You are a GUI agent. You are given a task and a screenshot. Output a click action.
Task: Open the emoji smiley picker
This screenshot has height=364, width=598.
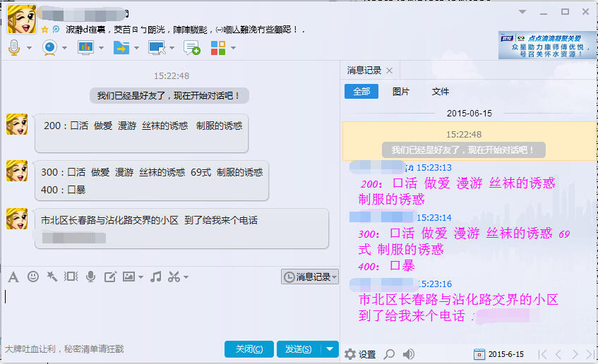32,277
